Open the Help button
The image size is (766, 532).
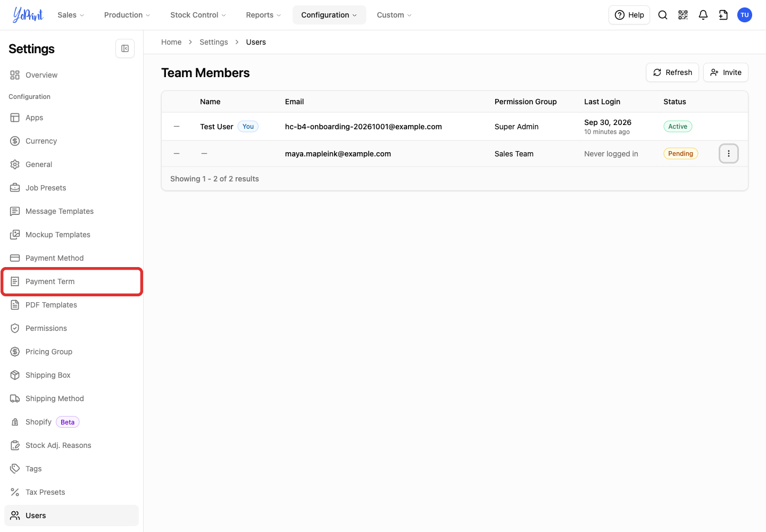(629, 15)
